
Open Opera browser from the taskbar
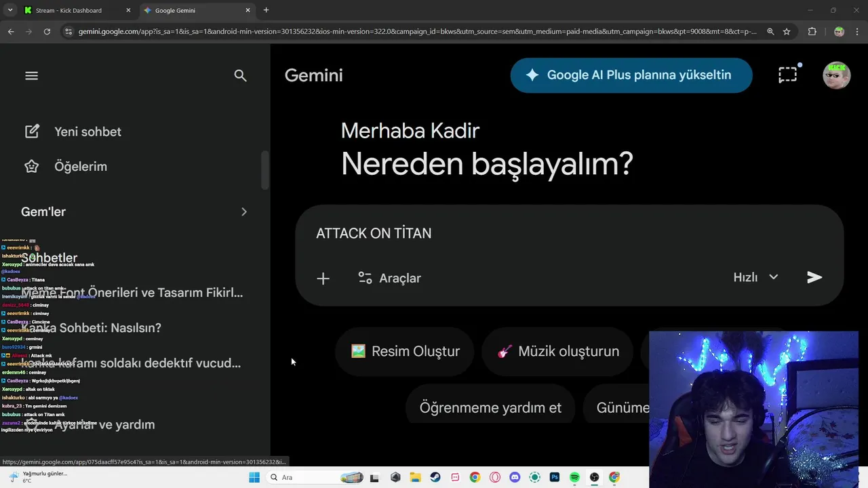click(x=495, y=477)
